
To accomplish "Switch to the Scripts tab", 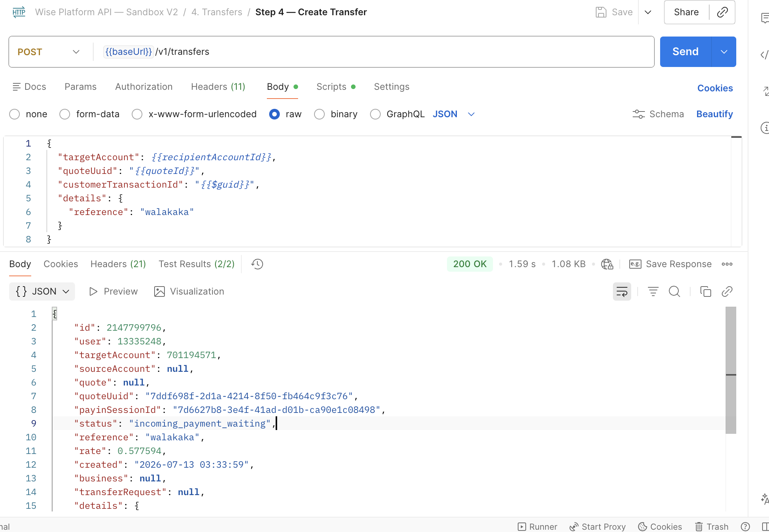I will 336,87.
